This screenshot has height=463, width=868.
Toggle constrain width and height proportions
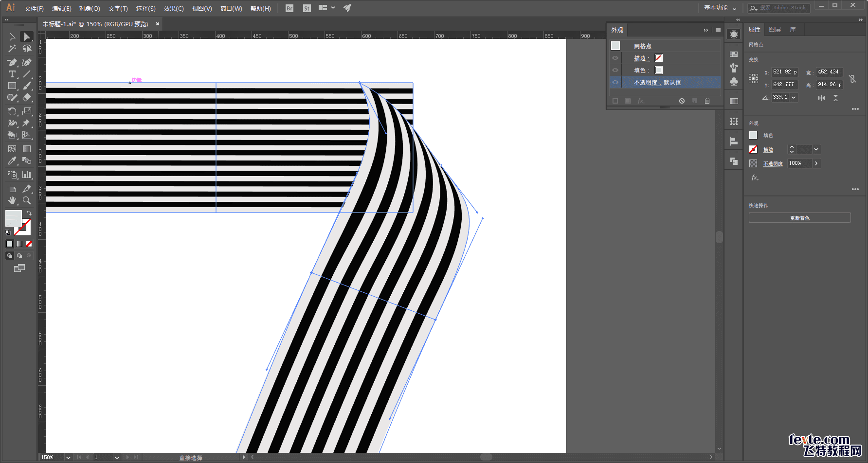pos(852,79)
